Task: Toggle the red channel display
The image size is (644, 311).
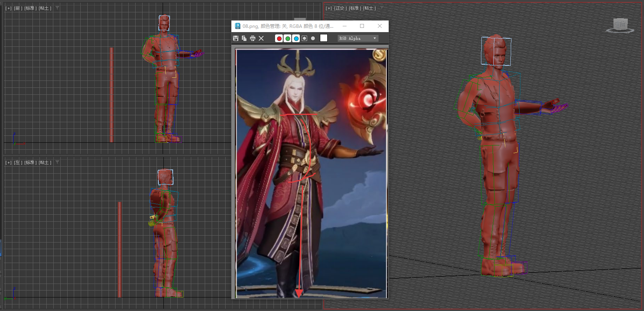Action: (279, 38)
